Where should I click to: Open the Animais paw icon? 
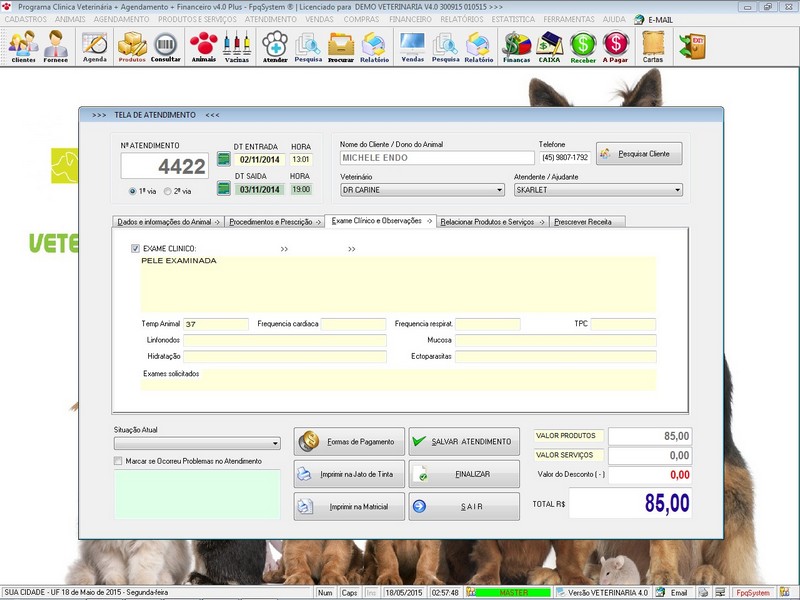[204, 47]
